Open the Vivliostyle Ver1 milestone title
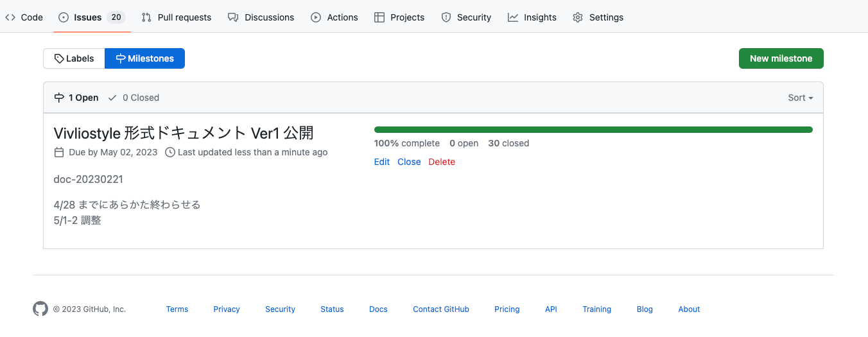868x337 pixels. tap(184, 133)
